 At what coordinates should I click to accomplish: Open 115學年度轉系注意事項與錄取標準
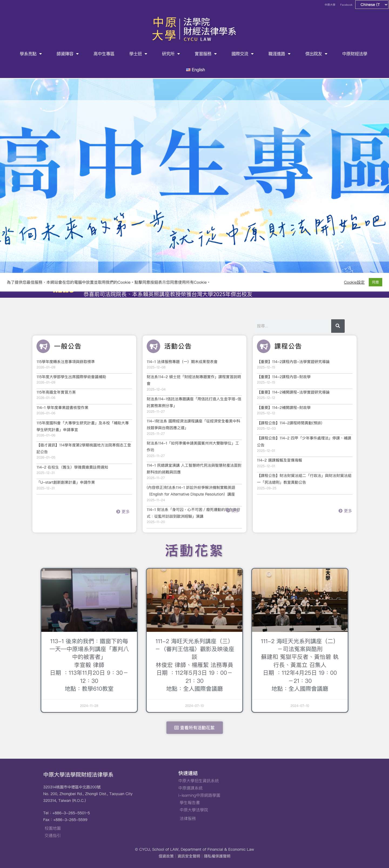point(65,362)
